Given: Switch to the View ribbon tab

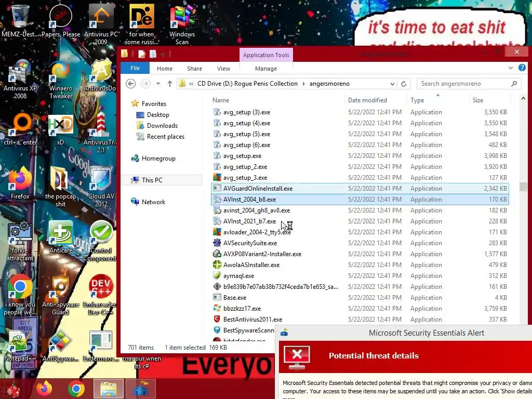Looking at the screenshot, I should coord(223,69).
